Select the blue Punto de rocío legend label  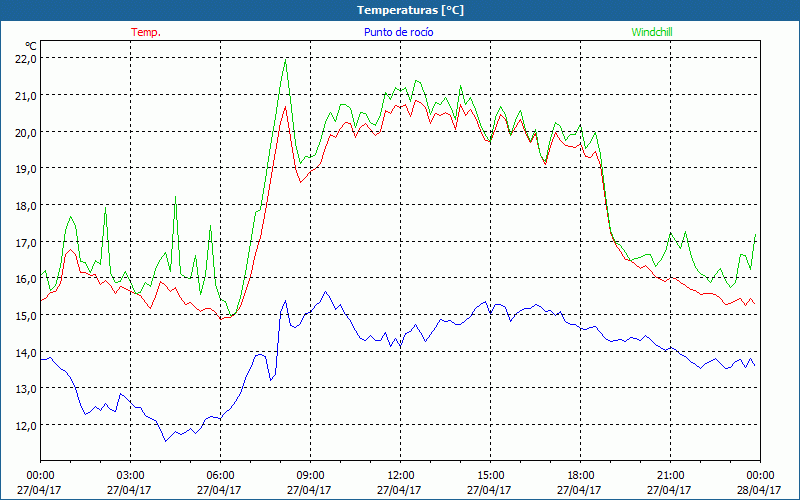[398, 32]
